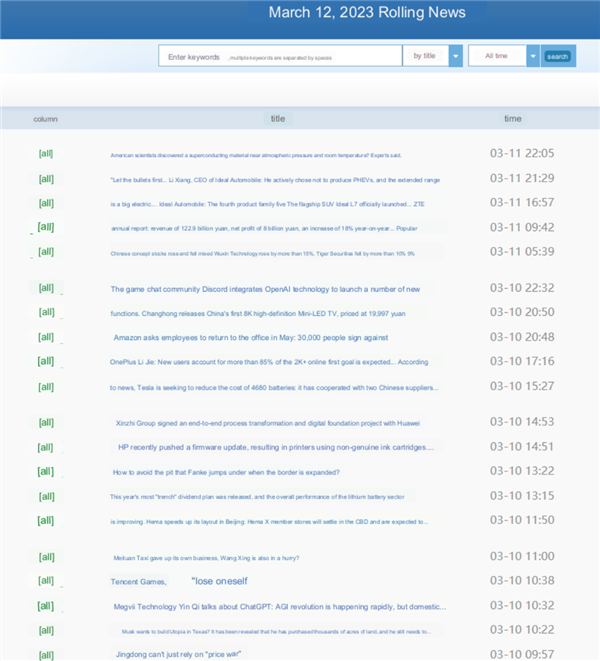
Task: Open annual report 122.9 billion yuan article
Action: 264,228
